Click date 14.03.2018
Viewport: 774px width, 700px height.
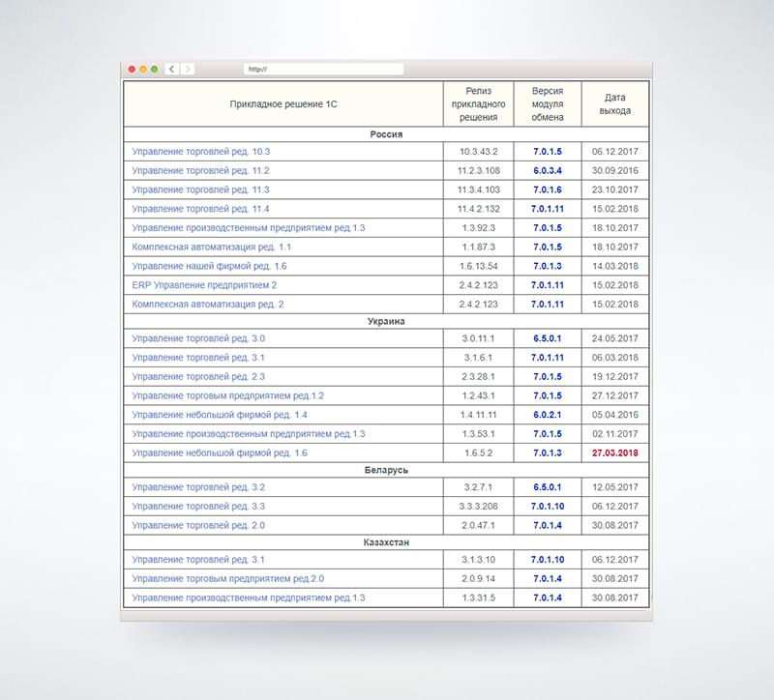615,267
